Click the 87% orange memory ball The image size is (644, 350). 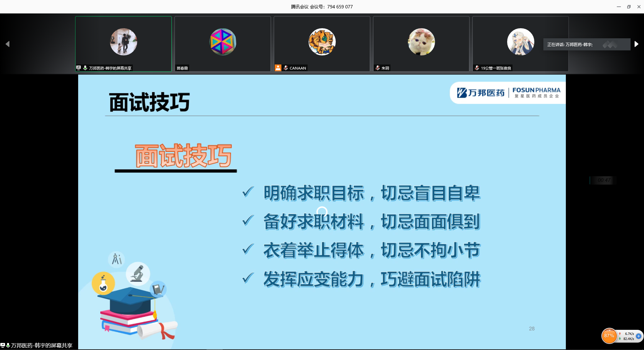pos(609,336)
